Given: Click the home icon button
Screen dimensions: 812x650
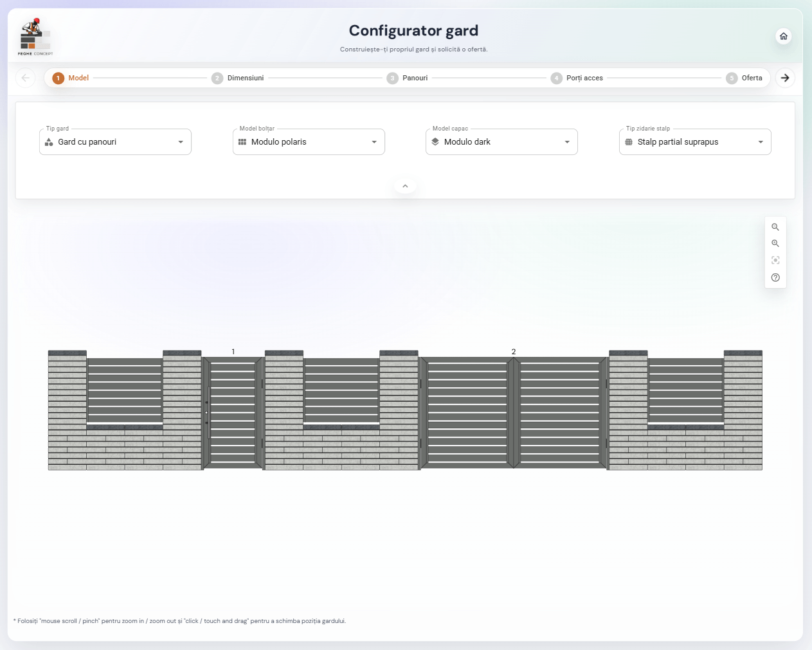Looking at the screenshot, I should click(x=783, y=37).
